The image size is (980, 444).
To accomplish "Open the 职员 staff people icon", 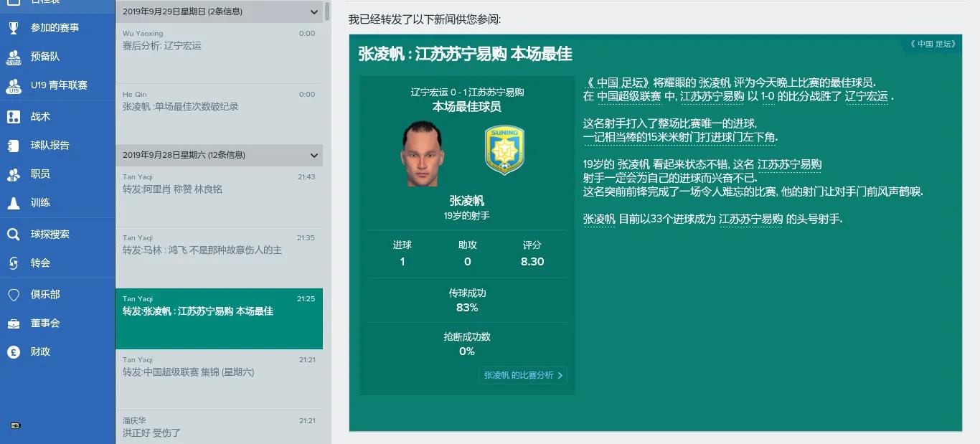I will click(13, 174).
